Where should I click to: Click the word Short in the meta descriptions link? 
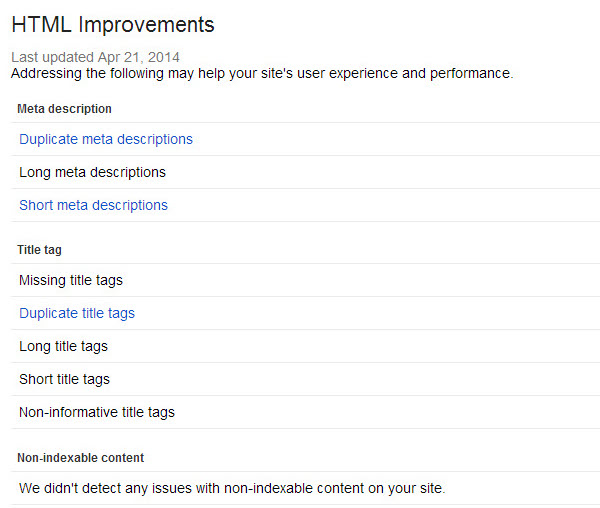click(x=36, y=205)
